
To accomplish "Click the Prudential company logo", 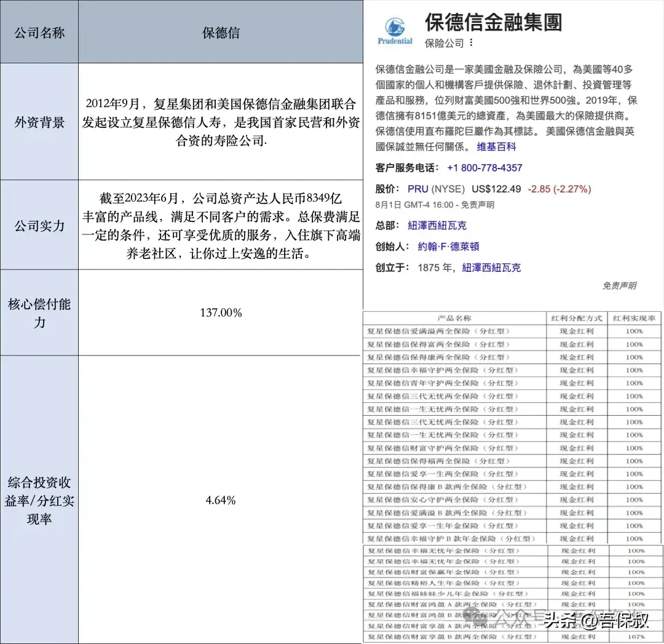I will 394,28.
